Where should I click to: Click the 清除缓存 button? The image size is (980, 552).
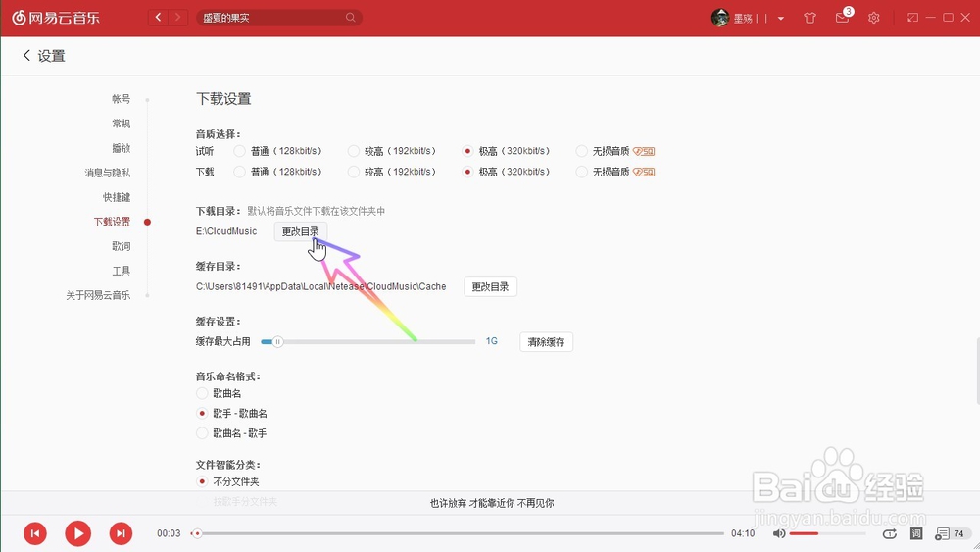point(546,342)
